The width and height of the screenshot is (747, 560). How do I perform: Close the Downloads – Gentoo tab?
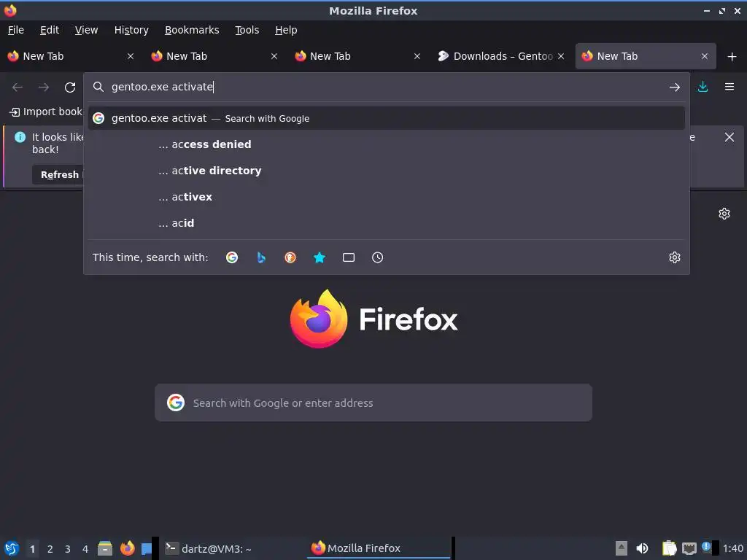tap(561, 56)
